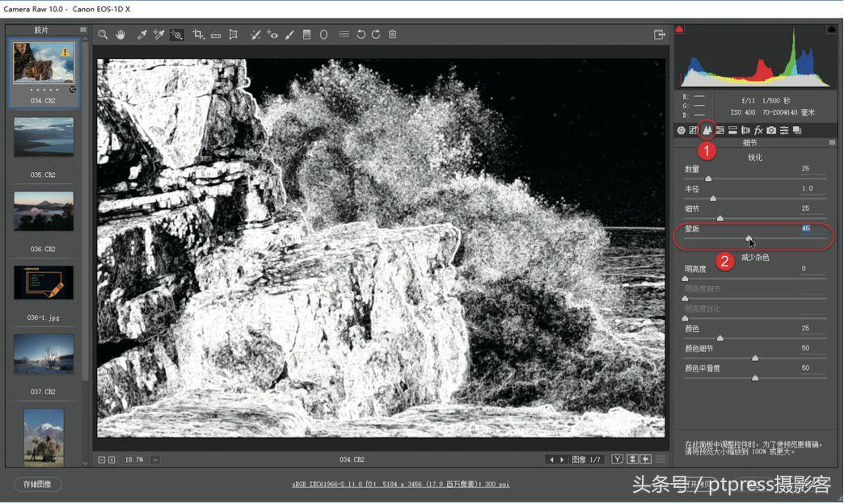The image size is (844, 504).
Task: Select the Crop tool
Action: (x=198, y=35)
